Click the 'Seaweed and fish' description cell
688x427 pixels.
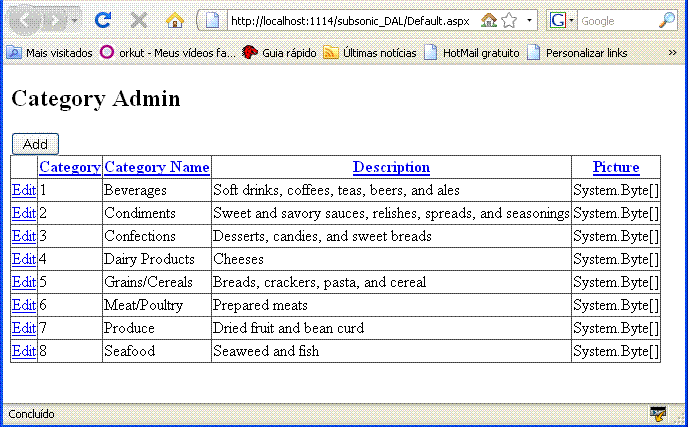(391, 351)
